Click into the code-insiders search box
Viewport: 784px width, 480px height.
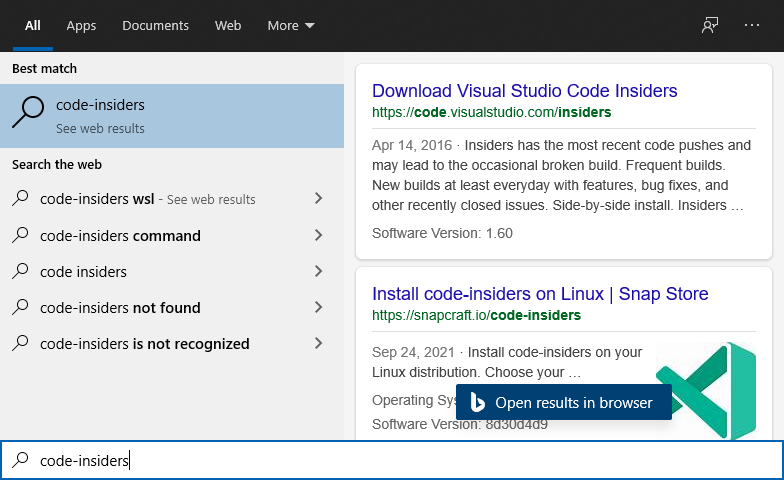[x=392, y=460]
